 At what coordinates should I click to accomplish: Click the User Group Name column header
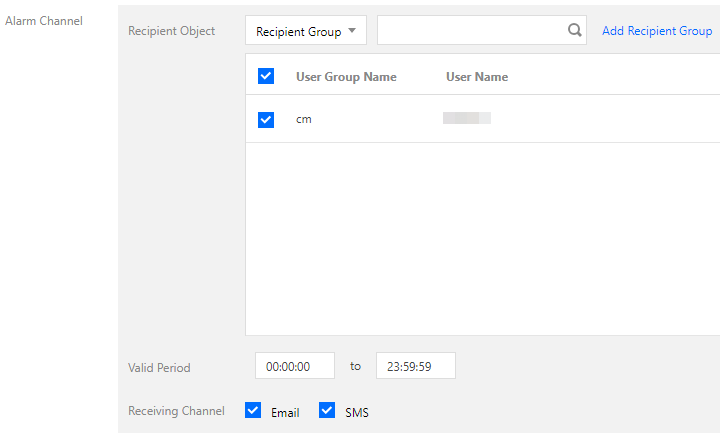click(346, 77)
